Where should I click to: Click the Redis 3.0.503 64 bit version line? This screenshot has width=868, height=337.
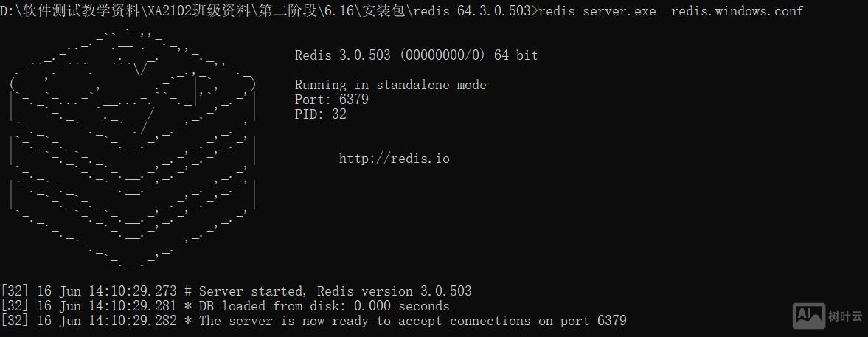[416, 55]
